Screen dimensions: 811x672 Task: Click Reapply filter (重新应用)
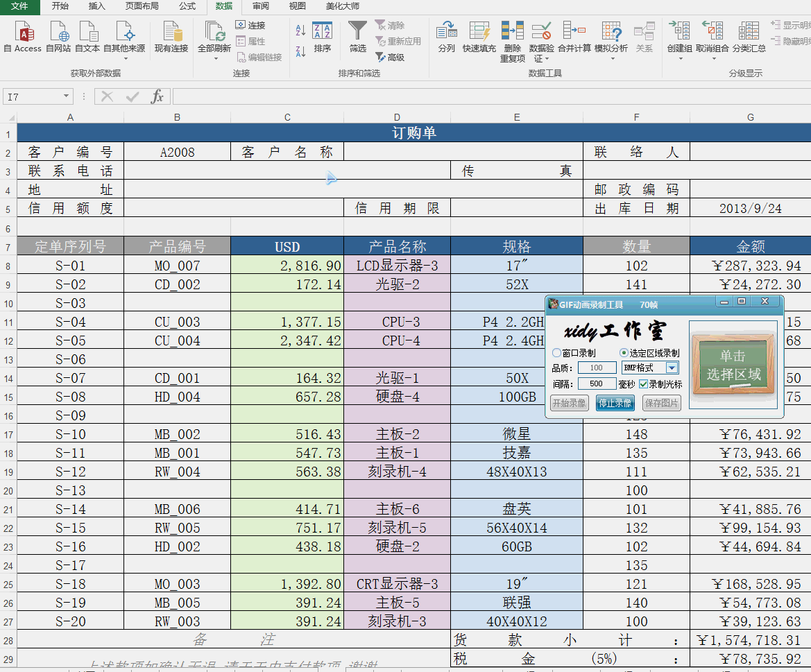point(398,41)
